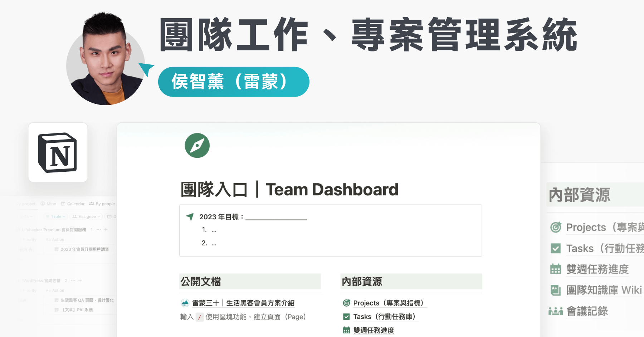Expand the Assignee dropdown
Image resolution: width=644 pixels, height=337 pixels.
tap(86, 216)
